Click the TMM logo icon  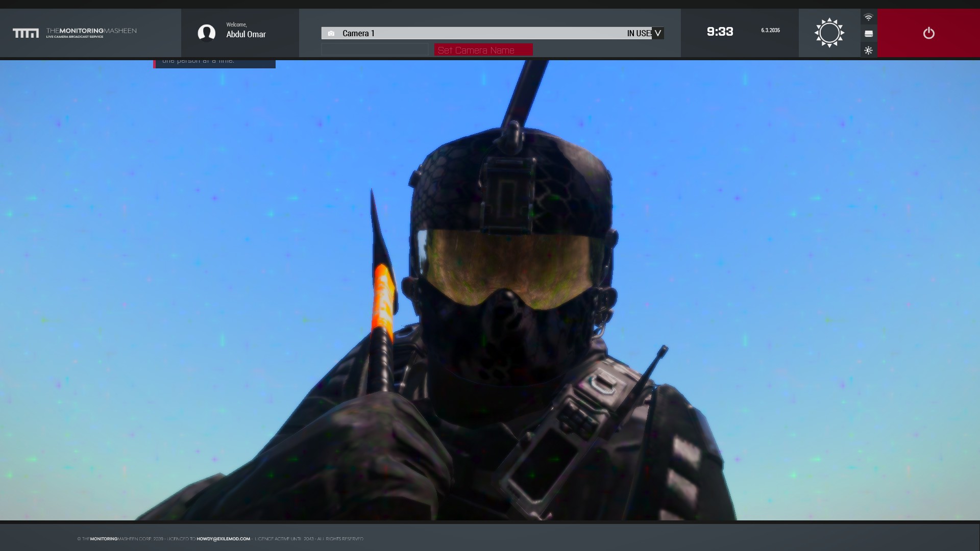point(26,33)
